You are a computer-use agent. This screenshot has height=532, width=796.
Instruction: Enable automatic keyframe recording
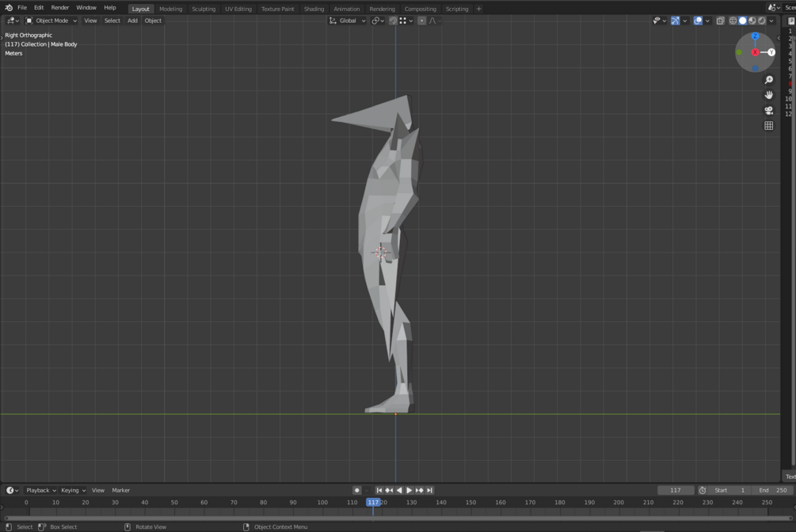[357, 490]
